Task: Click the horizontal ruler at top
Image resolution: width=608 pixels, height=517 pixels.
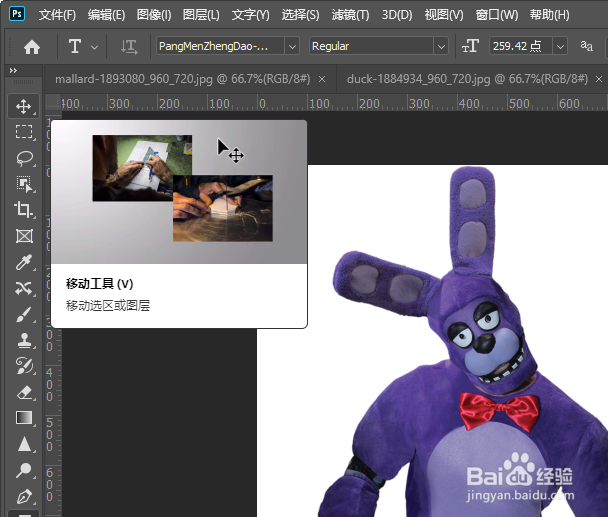Action: [x=335, y=103]
